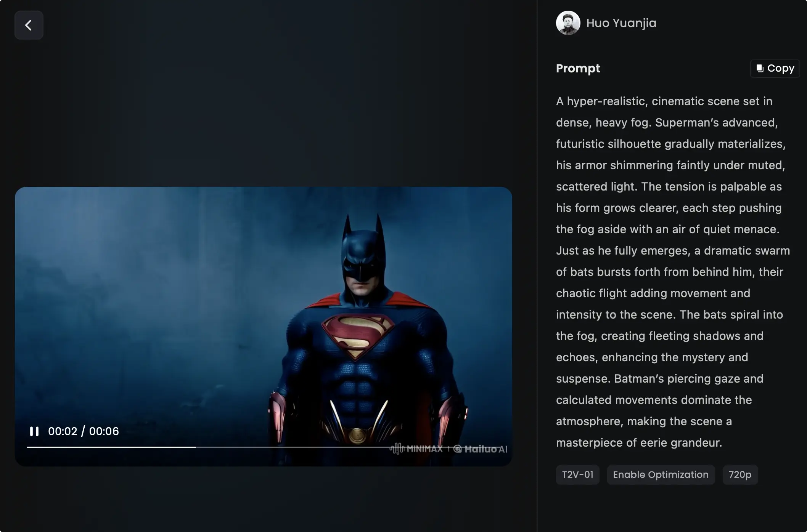Copy the prompt text

point(775,69)
